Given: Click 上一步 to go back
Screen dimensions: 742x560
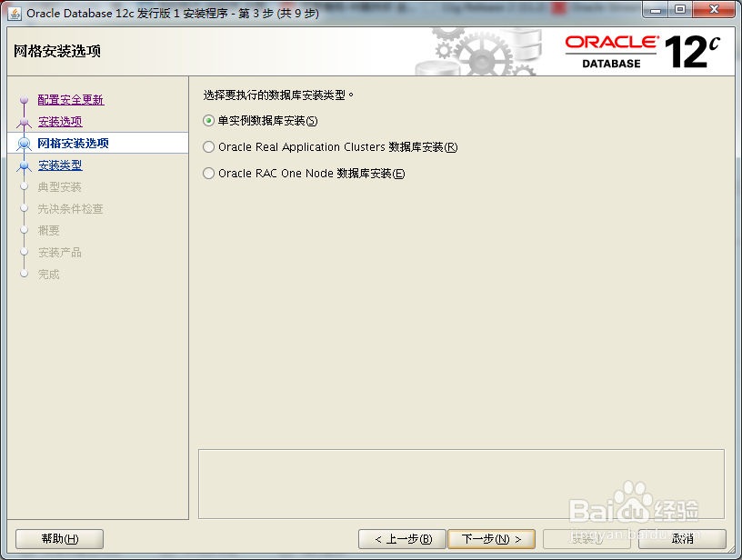Looking at the screenshot, I should coord(403,538).
